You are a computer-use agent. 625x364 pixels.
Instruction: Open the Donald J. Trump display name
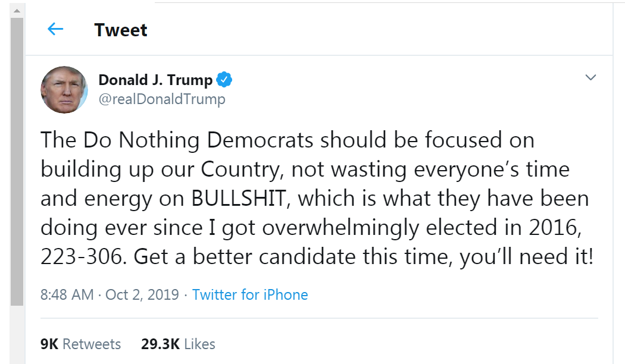[155, 80]
